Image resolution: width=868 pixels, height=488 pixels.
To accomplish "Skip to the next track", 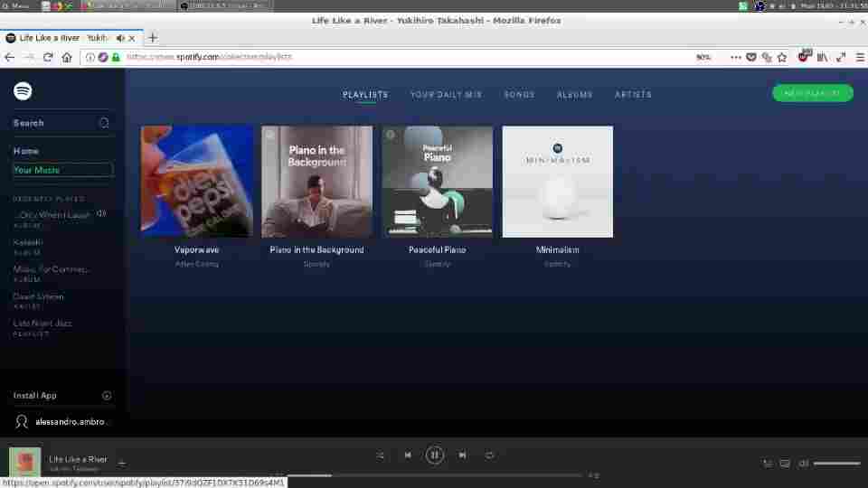I will click(x=462, y=455).
